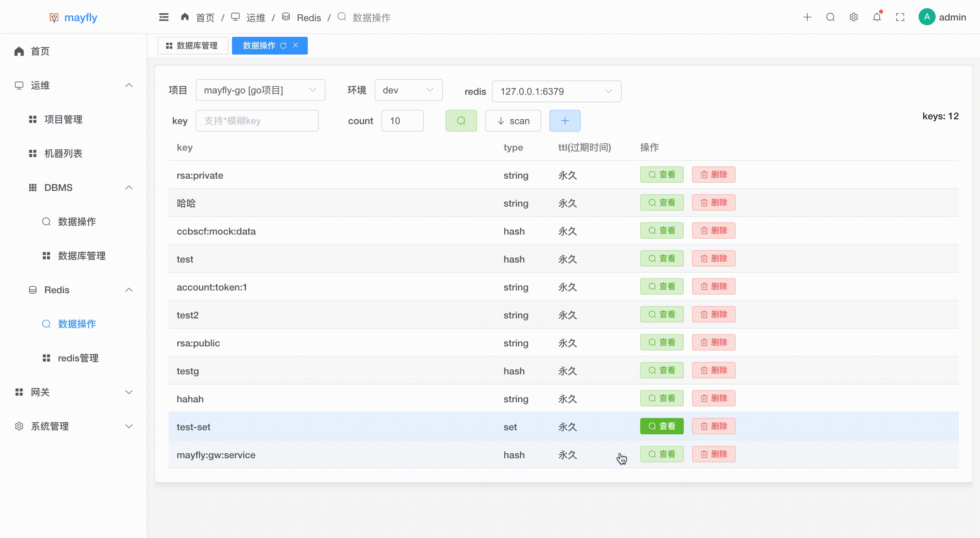Open the 项目 mayfly-go dropdown
This screenshot has width=980, height=538.
(x=260, y=90)
